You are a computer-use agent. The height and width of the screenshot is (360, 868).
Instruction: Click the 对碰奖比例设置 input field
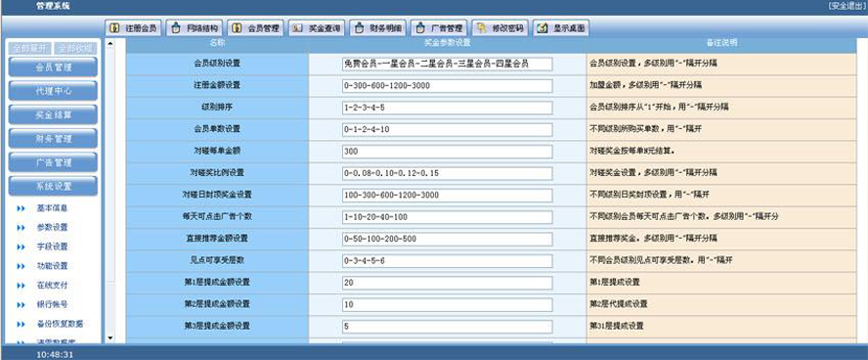point(448,173)
